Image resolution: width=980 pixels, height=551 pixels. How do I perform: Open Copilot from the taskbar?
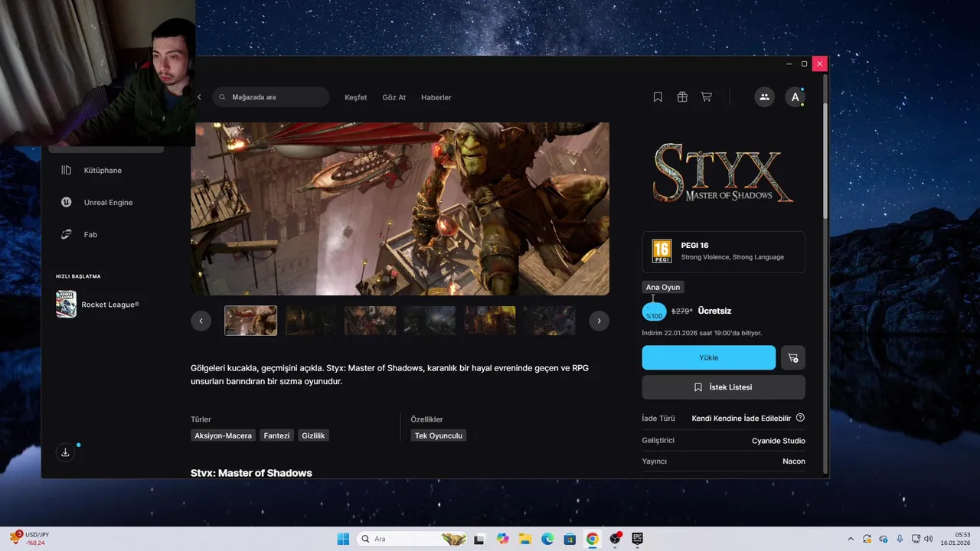(502, 539)
